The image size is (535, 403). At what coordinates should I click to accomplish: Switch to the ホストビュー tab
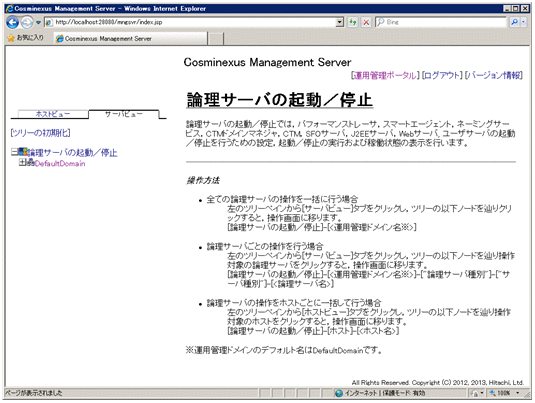coord(53,114)
